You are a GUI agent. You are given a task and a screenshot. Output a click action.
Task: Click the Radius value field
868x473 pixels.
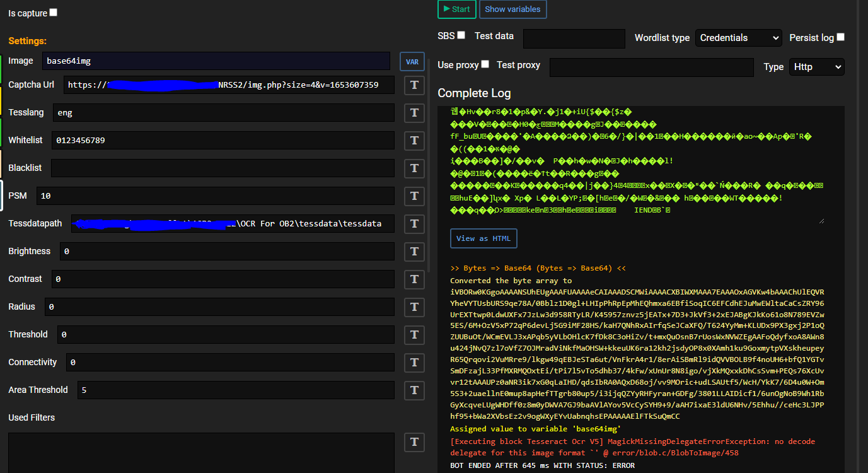[219, 307]
